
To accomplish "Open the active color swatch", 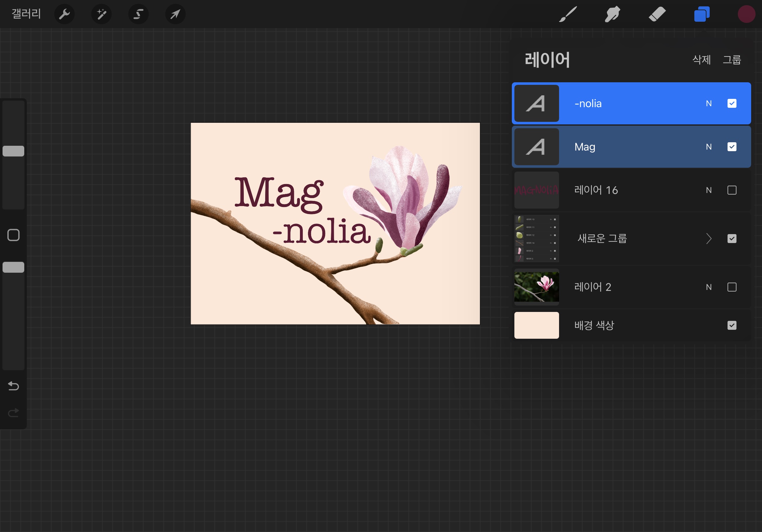I will point(746,14).
